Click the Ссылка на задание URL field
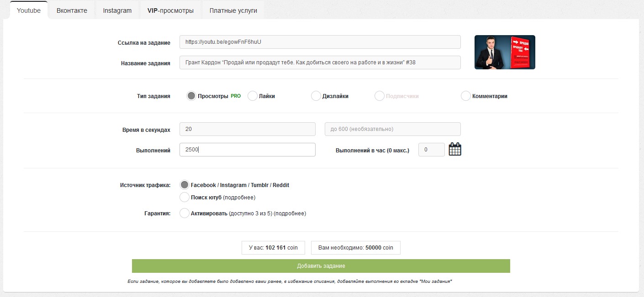 (320, 42)
